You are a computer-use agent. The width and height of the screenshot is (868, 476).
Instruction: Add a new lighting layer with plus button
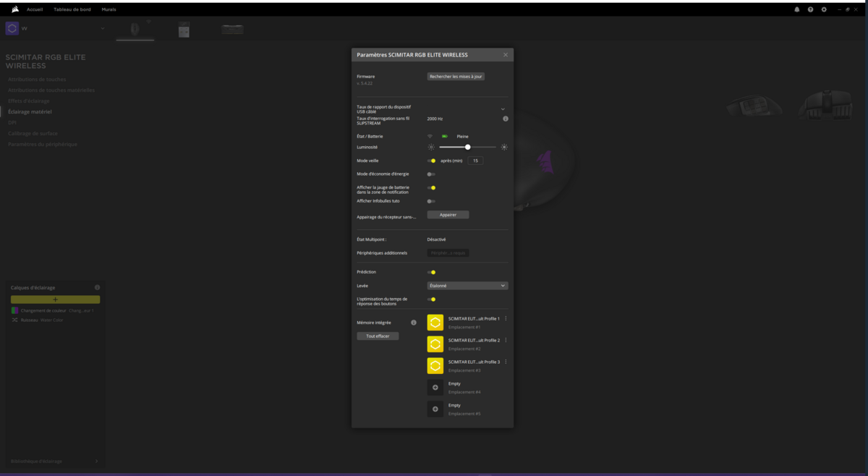click(x=56, y=299)
